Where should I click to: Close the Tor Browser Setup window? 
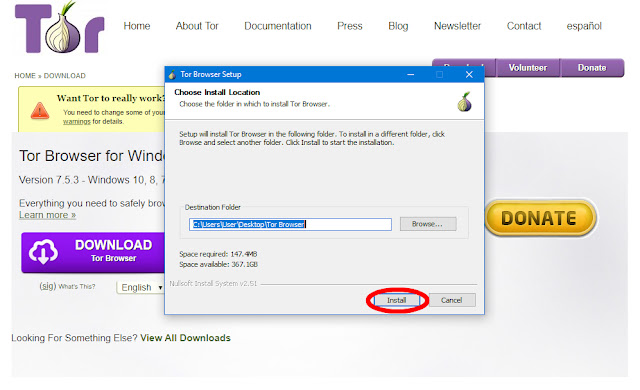[x=469, y=75]
